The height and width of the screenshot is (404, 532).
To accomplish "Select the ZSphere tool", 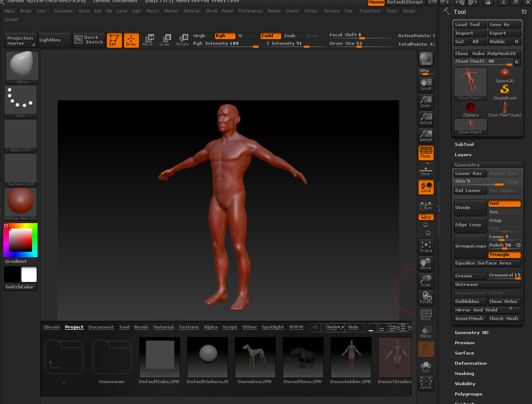I will [471, 110].
